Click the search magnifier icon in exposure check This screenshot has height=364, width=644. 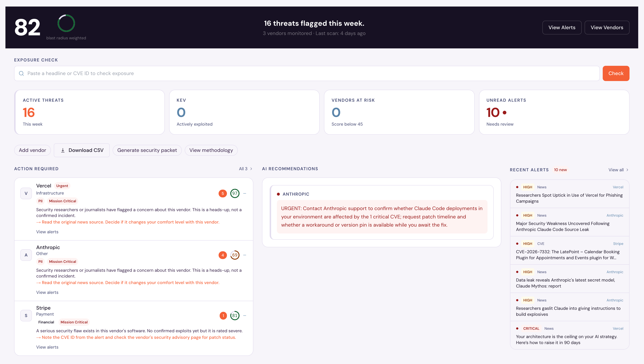point(22,73)
